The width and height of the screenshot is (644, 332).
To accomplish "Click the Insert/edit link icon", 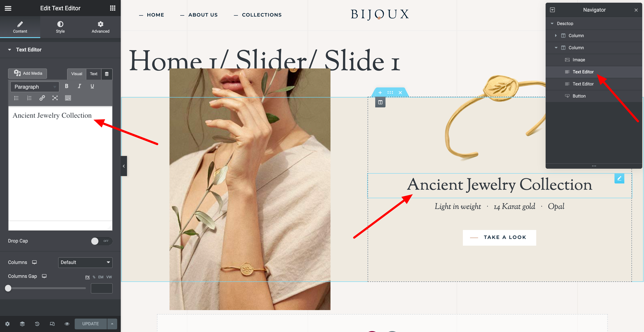I will coord(42,98).
